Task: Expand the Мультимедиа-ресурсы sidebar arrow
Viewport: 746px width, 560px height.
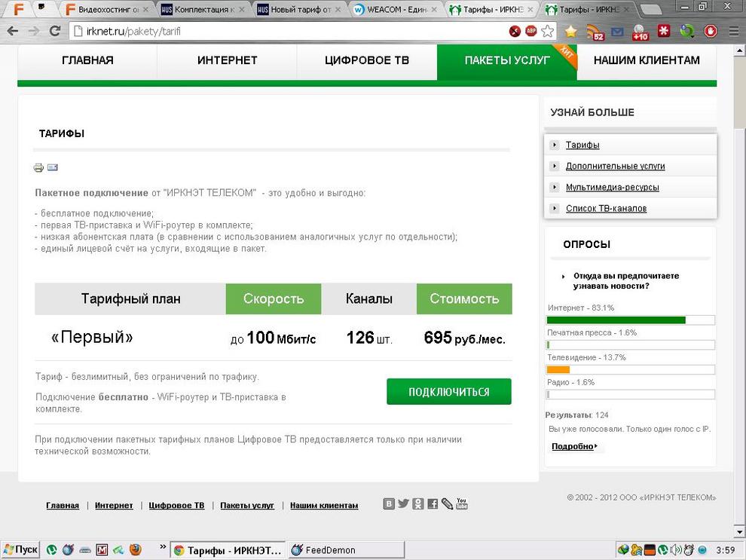Action: (x=555, y=187)
